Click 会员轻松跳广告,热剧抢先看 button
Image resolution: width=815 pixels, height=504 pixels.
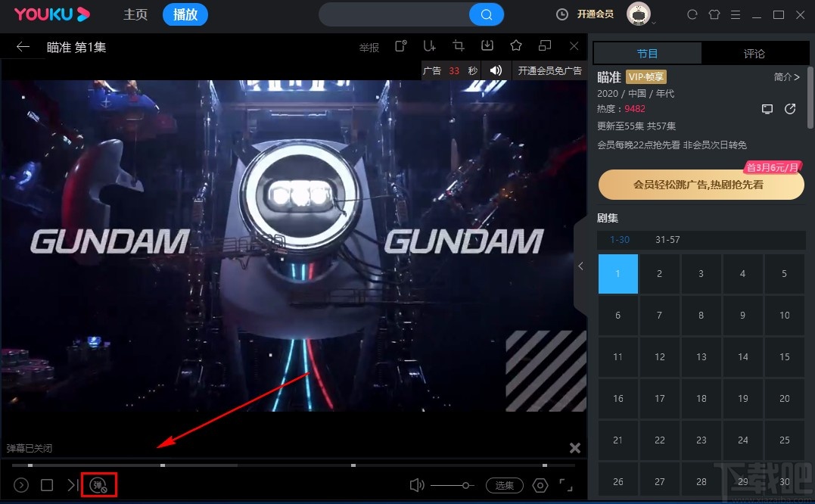(x=701, y=185)
